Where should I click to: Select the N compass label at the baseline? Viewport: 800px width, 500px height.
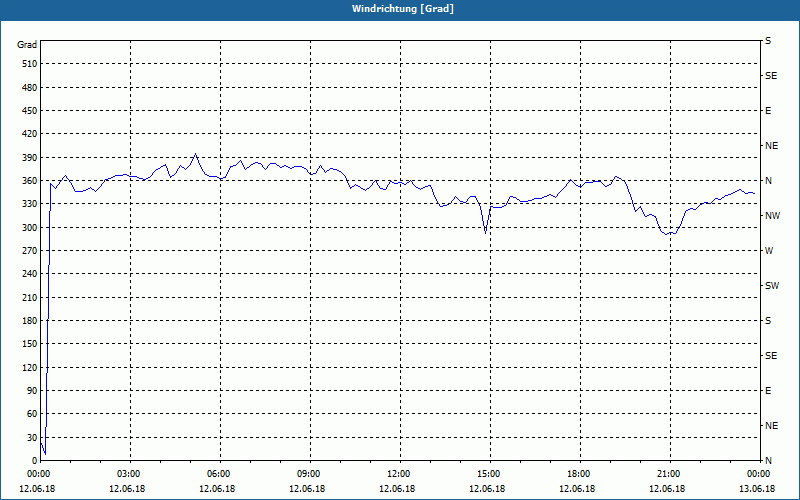point(768,460)
